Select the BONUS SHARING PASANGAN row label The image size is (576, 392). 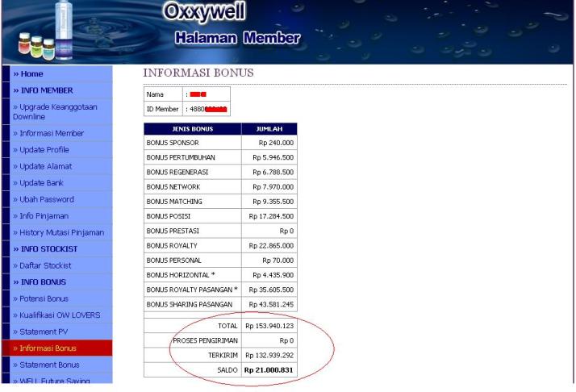(190, 304)
